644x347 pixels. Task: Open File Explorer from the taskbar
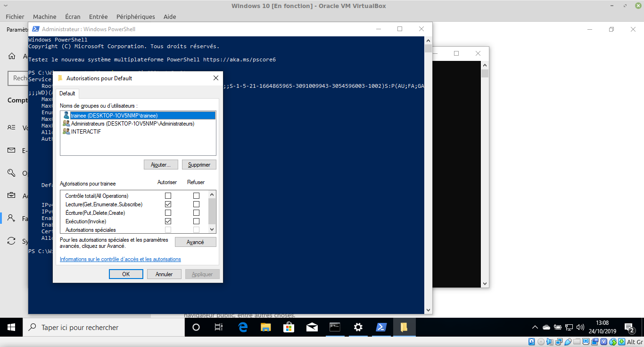tap(266, 327)
